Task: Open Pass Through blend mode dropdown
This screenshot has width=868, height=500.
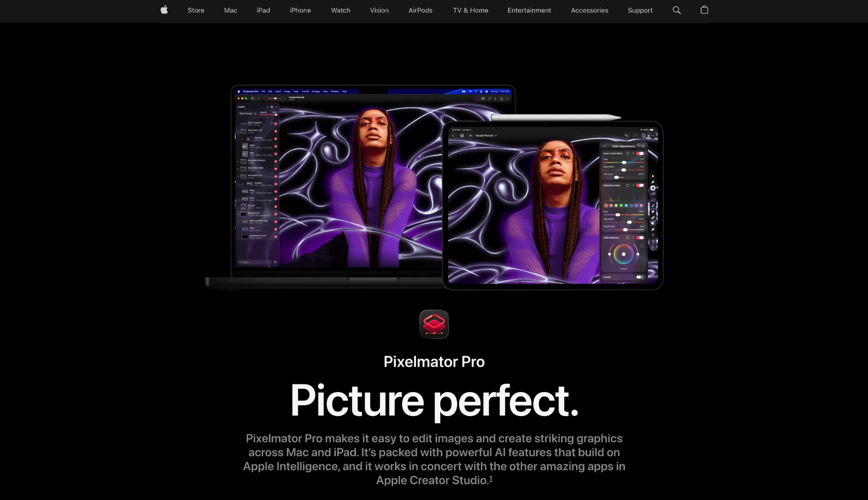Action: [x=248, y=113]
